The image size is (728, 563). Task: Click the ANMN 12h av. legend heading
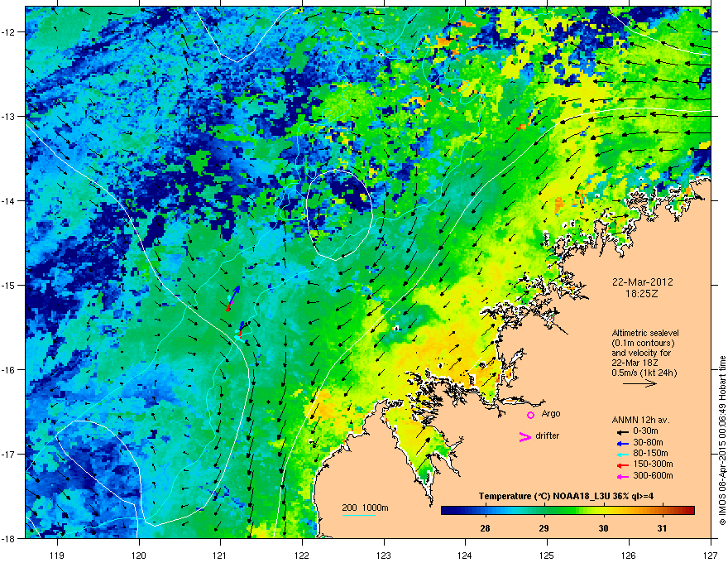640,420
